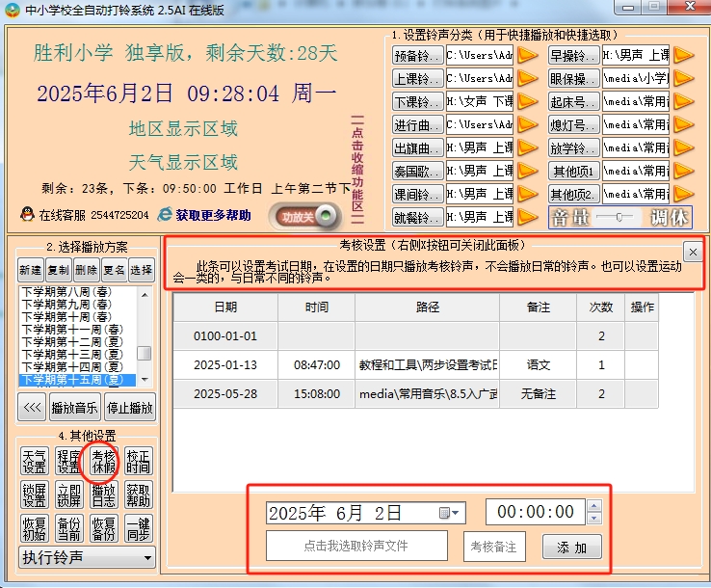Screen dimensions: 711x588
Task: Click the 调休 button
Action: (669, 218)
